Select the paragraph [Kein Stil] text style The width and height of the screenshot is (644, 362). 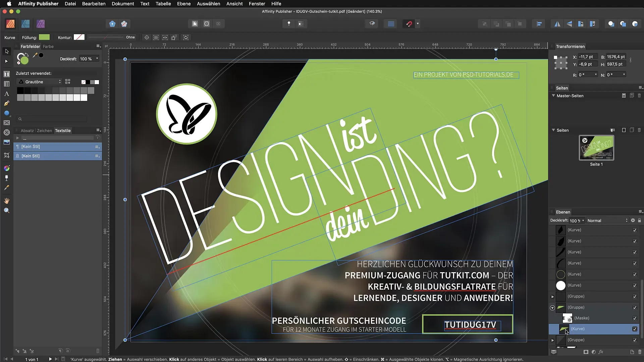click(58, 146)
